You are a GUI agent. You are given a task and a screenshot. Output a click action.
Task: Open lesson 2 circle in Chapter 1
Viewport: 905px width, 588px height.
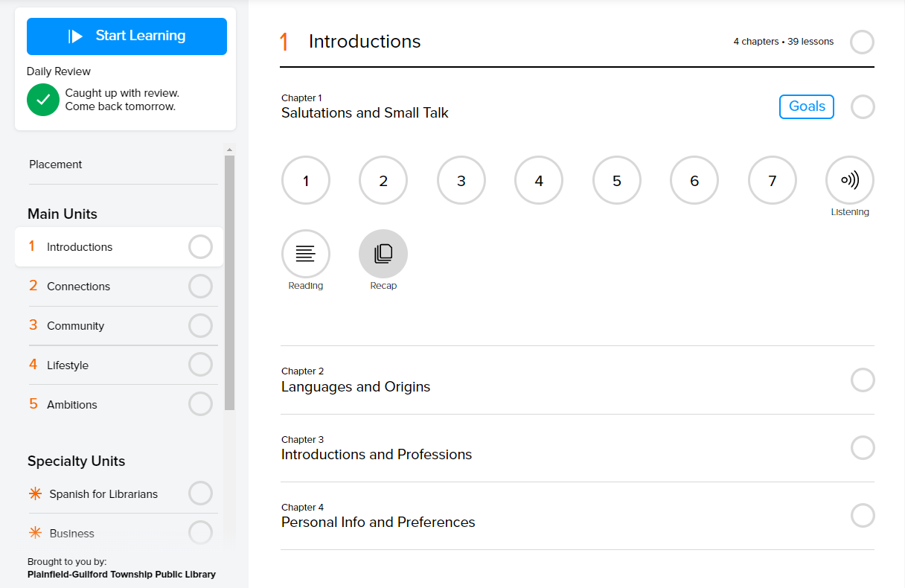point(383,180)
